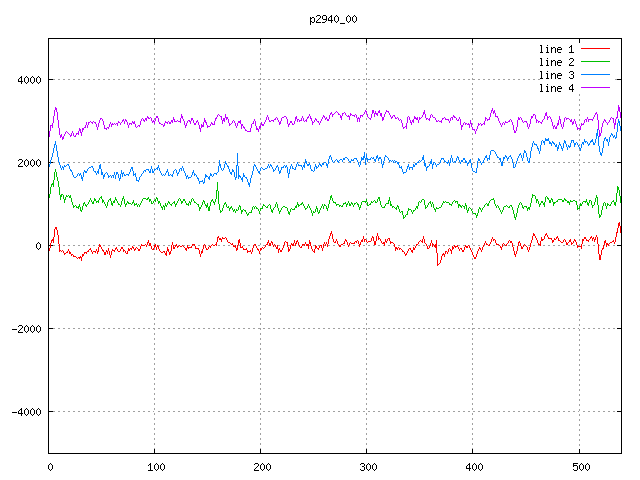Click the 0 tick label on the x-axis

click(50, 466)
